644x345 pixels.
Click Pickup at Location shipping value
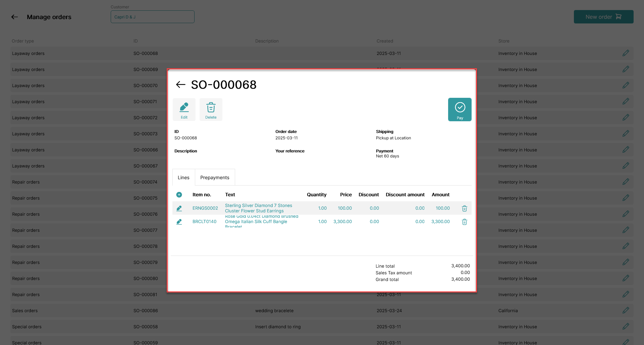click(x=393, y=138)
